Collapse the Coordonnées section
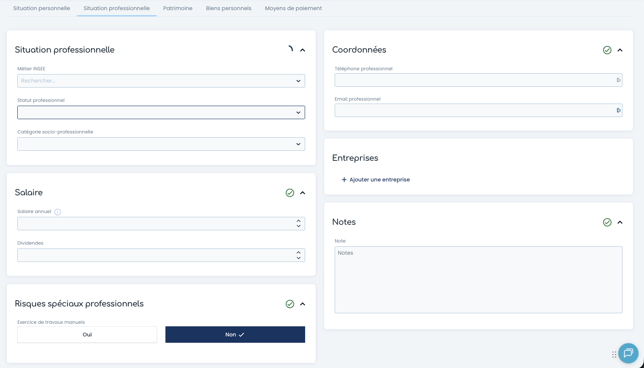This screenshot has width=644, height=368. 620,50
